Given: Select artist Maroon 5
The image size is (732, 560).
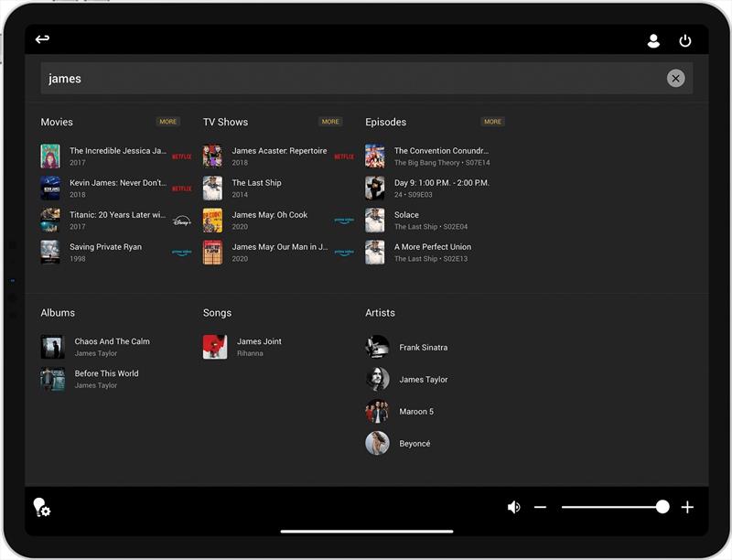Looking at the screenshot, I should [416, 412].
